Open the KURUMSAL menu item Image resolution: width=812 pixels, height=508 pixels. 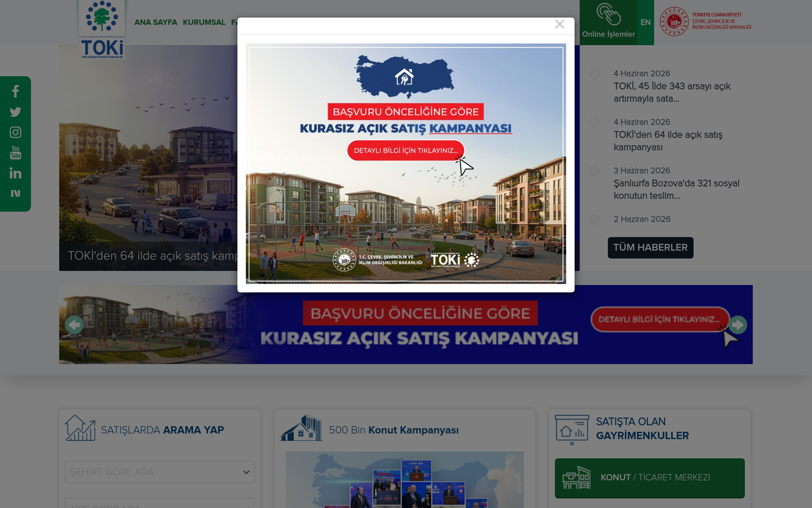(x=204, y=23)
